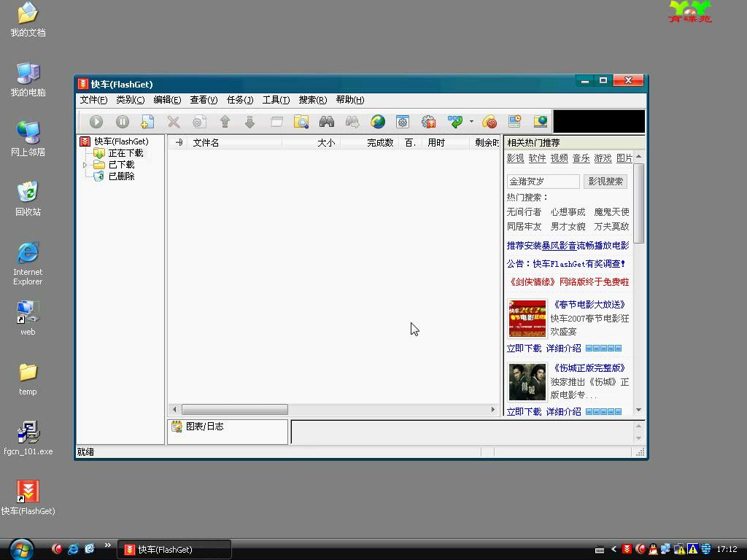Viewport: 747px width, 560px height.
Task: Click the 影视搜索 button
Action: point(605,182)
